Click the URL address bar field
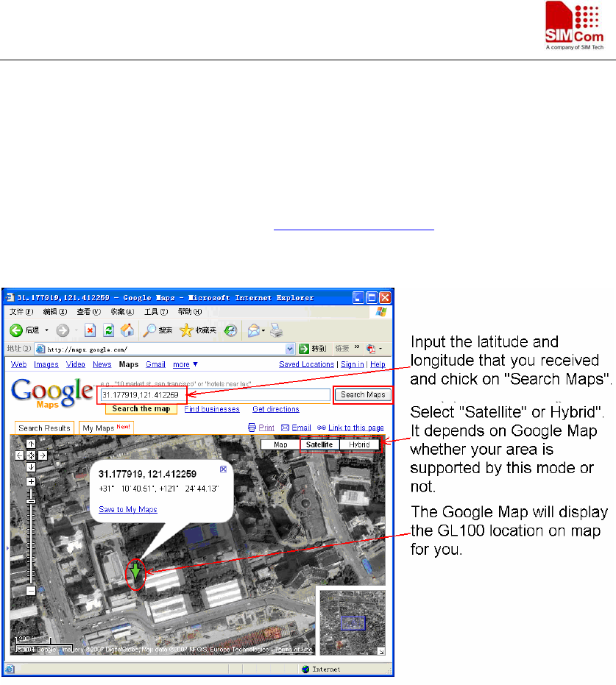Image resolution: width=616 pixels, height=685 pixels. [166, 349]
